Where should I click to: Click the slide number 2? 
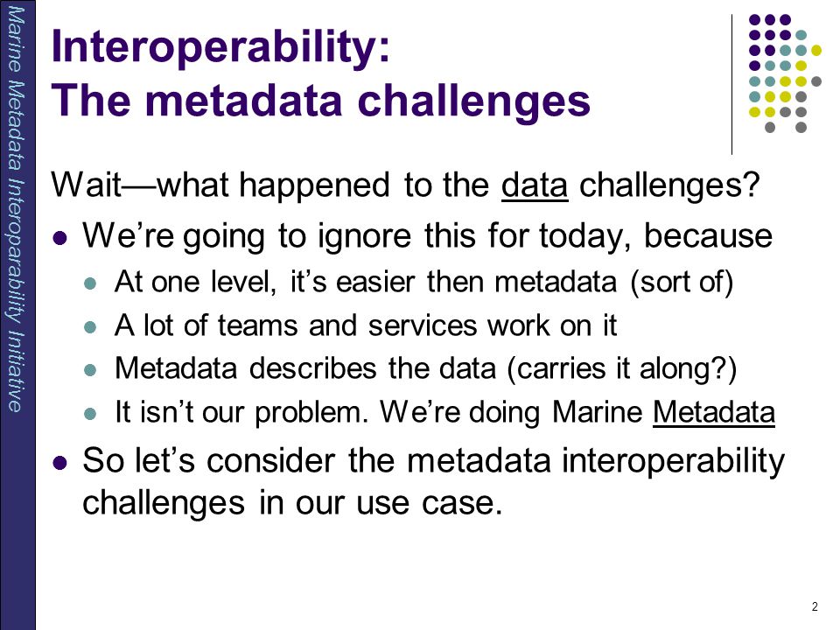815,606
